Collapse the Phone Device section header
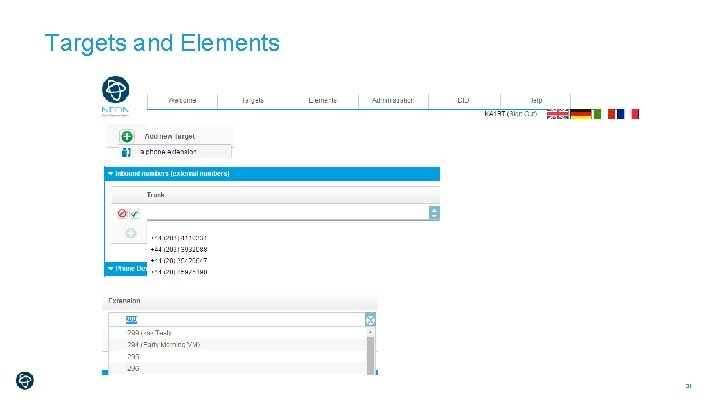This screenshot has width=720, height=405. (x=126, y=269)
